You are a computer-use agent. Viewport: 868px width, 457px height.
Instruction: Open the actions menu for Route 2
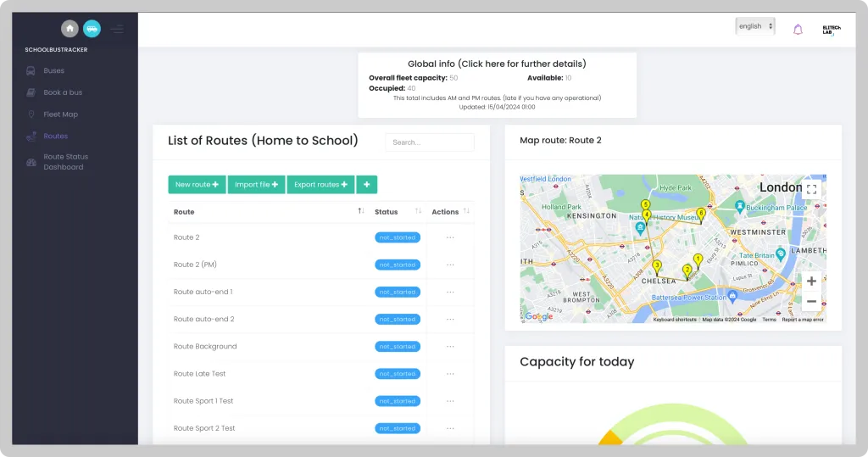coord(450,237)
